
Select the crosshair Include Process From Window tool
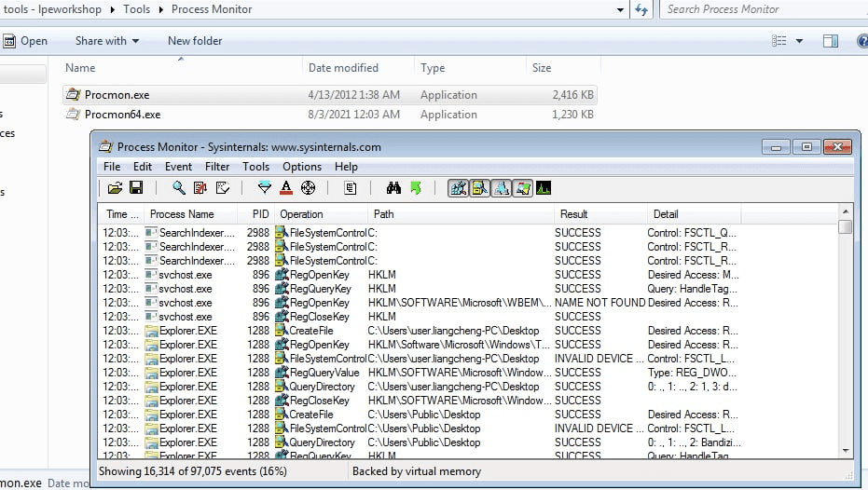[x=309, y=188]
